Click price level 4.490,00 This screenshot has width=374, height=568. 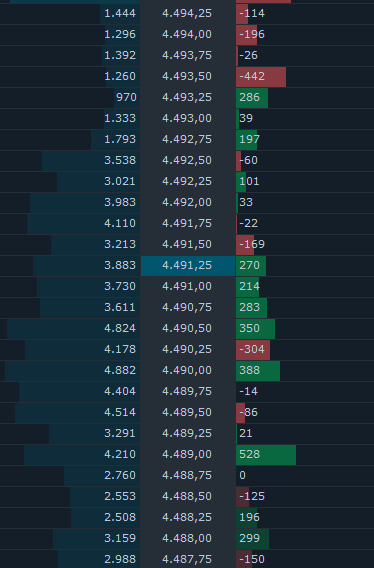pyautogui.click(x=187, y=371)
